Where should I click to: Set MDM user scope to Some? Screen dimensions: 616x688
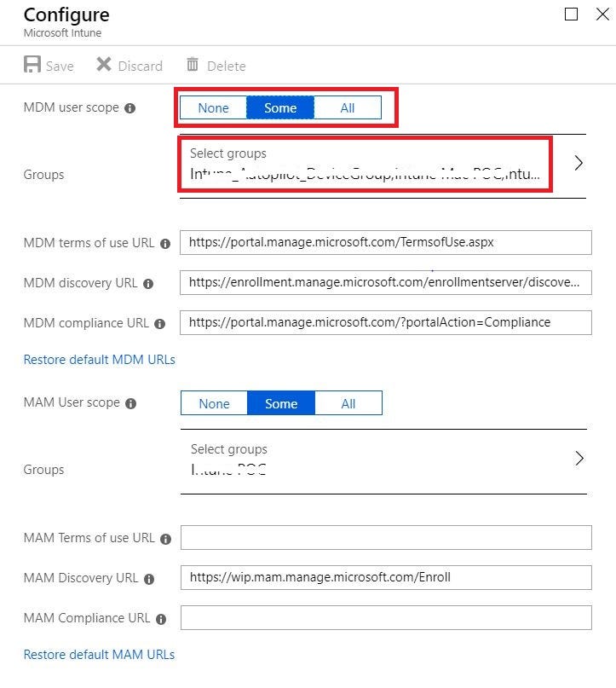(280, 108)
